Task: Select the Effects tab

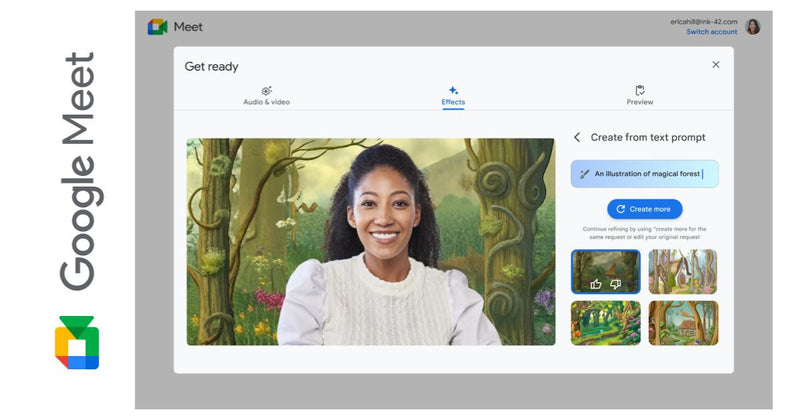Action: 453,96
